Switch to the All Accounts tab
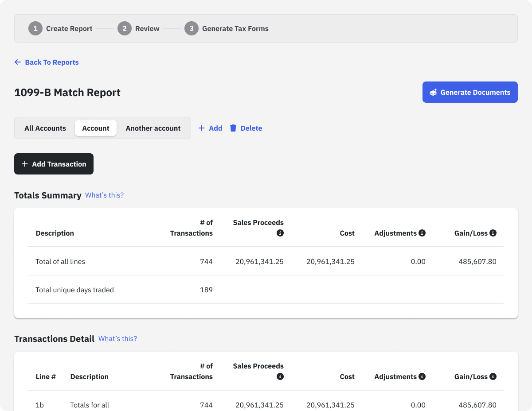The image size is (532, 411). [45, 128]
